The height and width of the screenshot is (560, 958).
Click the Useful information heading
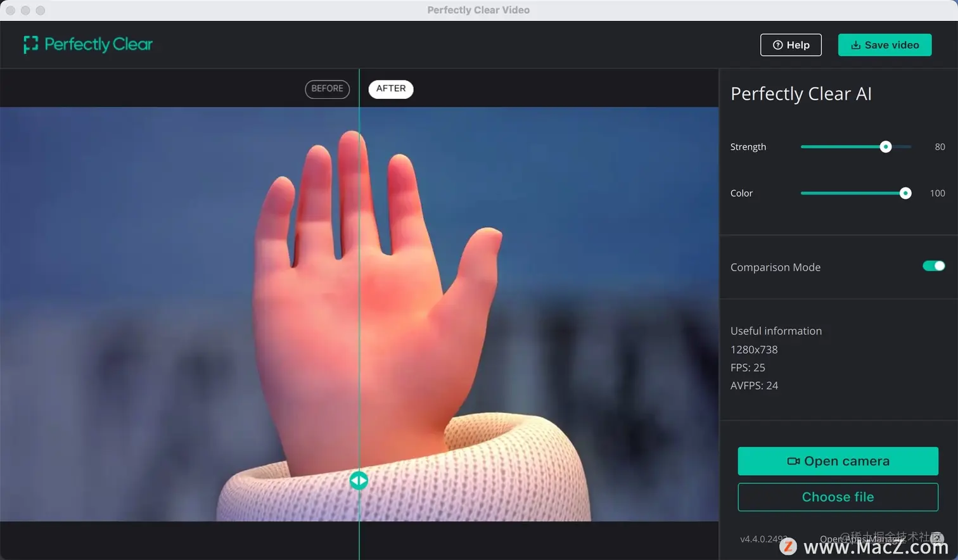click(x=776, y=331)
